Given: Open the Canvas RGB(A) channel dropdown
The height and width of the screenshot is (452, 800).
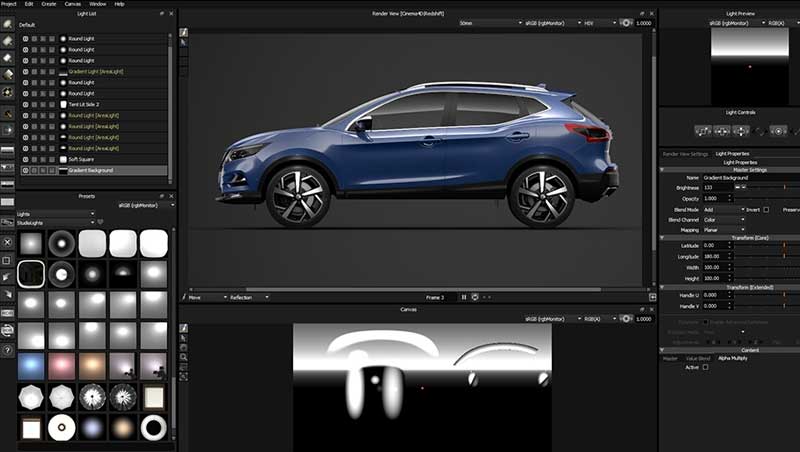Looking at the screenshot, I should tap(601, 319).
